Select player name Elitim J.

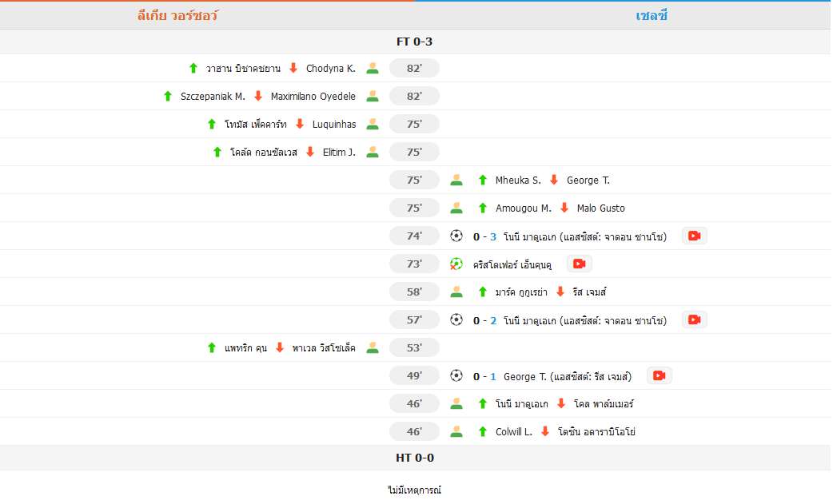339,153
